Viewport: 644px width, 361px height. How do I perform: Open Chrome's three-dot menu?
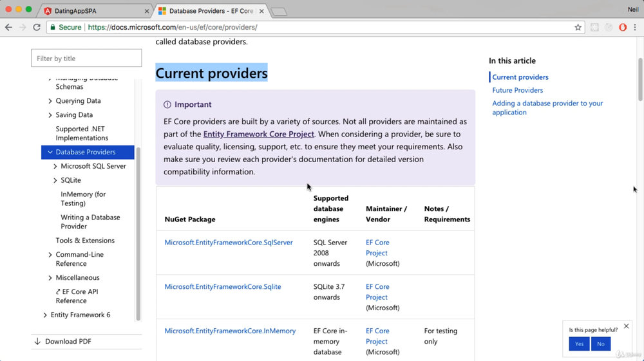(x=635, y=28)
